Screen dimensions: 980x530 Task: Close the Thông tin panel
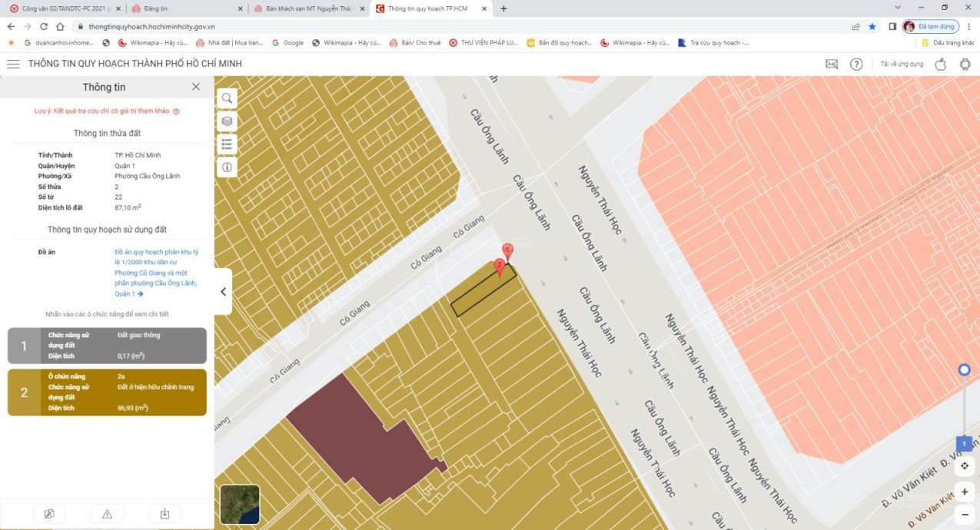click(196, 87)
